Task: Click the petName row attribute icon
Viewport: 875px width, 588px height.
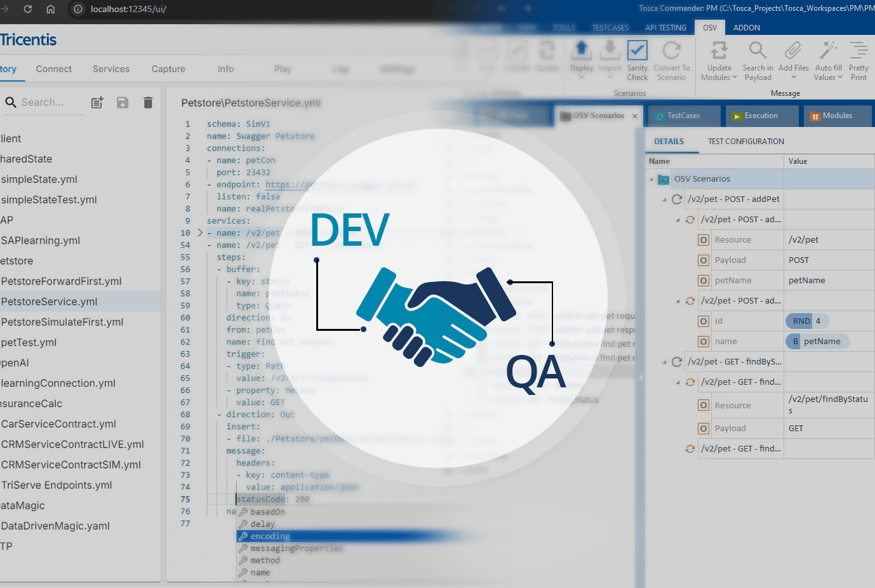Action: click(704, 281)
